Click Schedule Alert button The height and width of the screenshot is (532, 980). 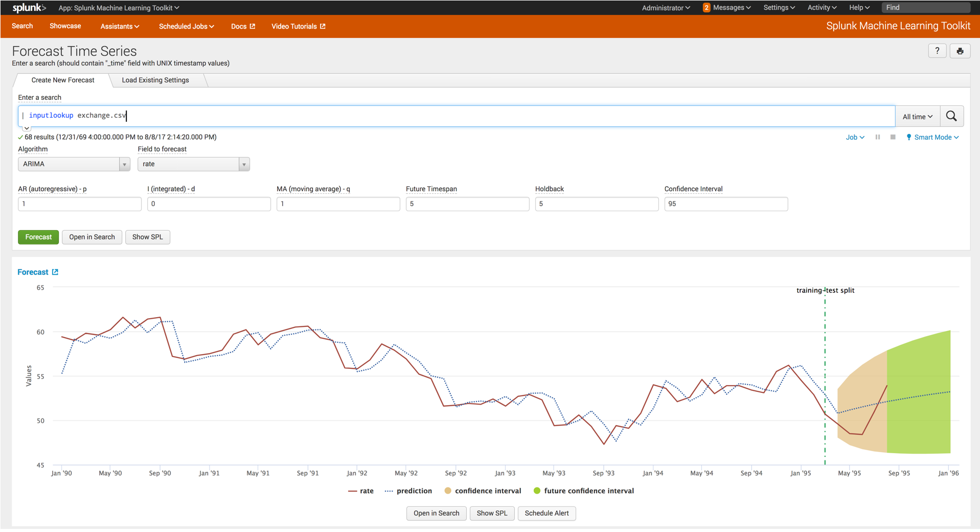coord(546,513)
